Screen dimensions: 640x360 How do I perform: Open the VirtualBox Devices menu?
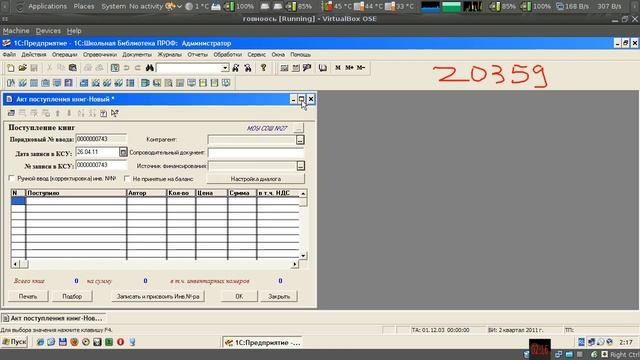coord(48,31)
